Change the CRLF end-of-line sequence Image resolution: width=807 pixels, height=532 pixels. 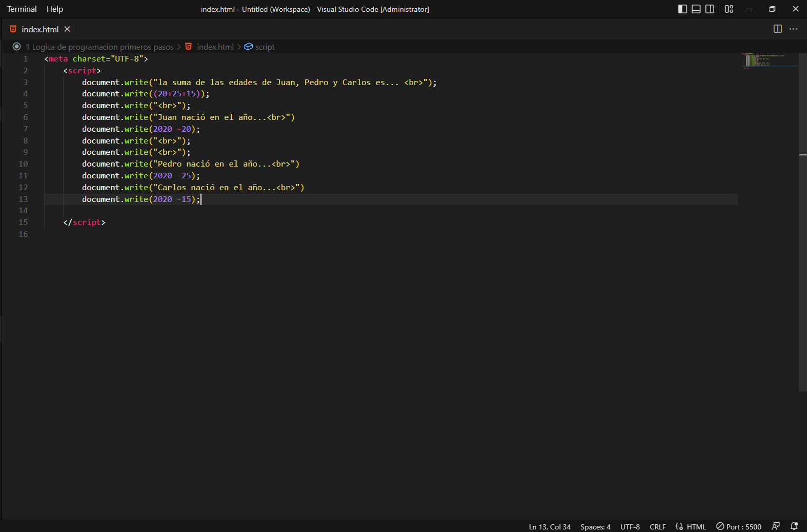click(658, 527)
